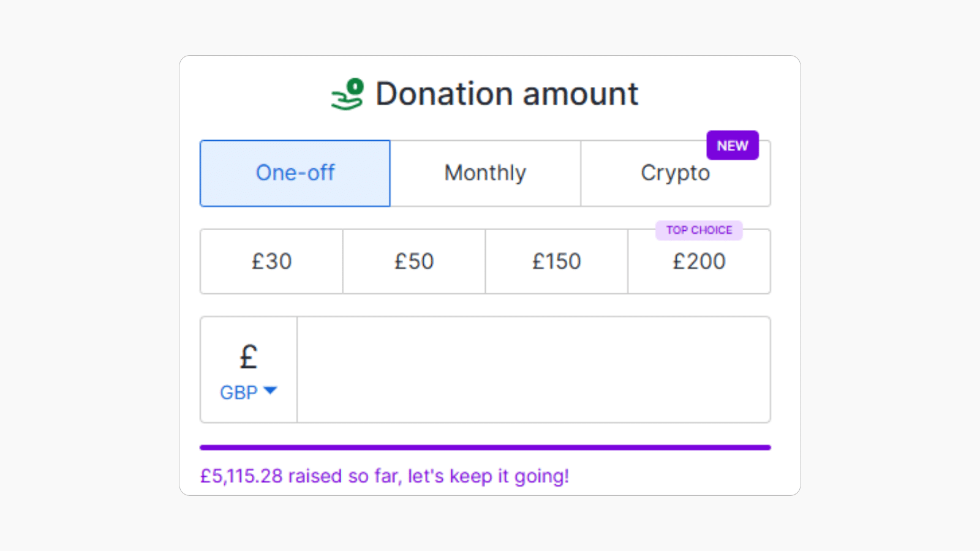Click the purple NEW badge on Crypto
Screen dimensions: 980x551
(733, 146)
